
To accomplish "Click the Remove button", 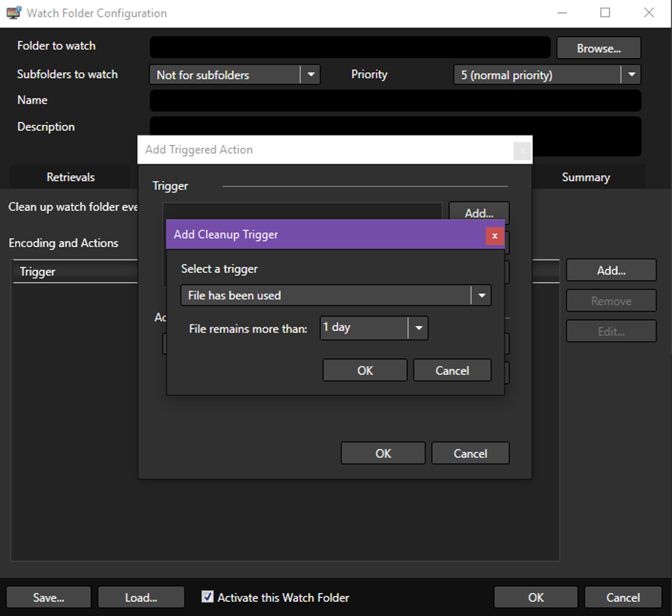I will pyautogui.click(x=611, y=301).
